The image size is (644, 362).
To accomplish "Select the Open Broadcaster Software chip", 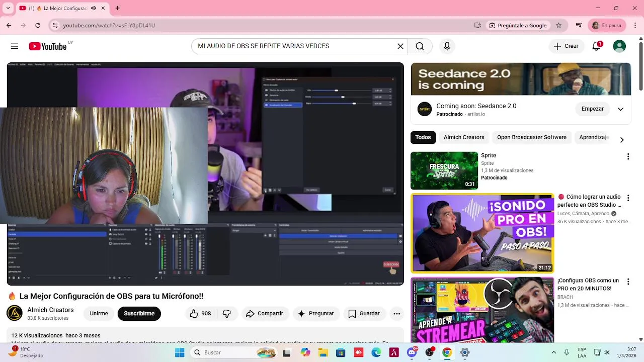I will point(532,137).
